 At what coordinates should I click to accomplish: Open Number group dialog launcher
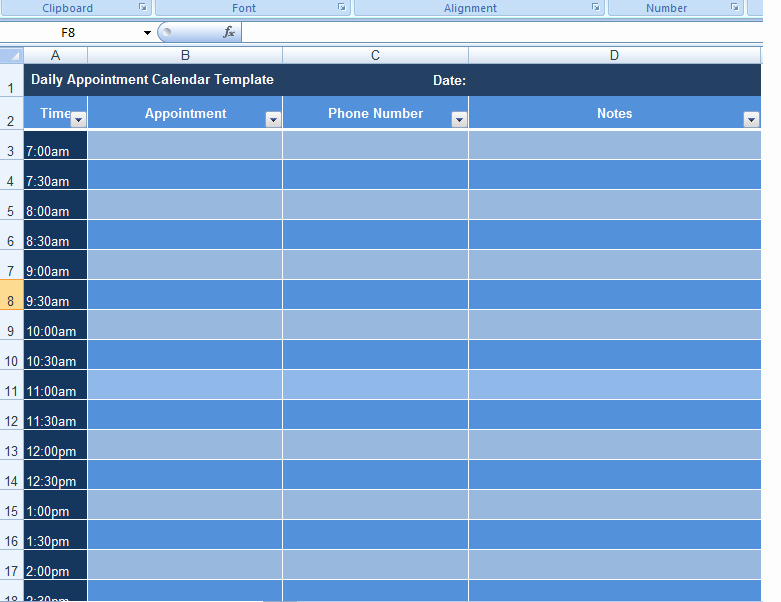point(735,7)
